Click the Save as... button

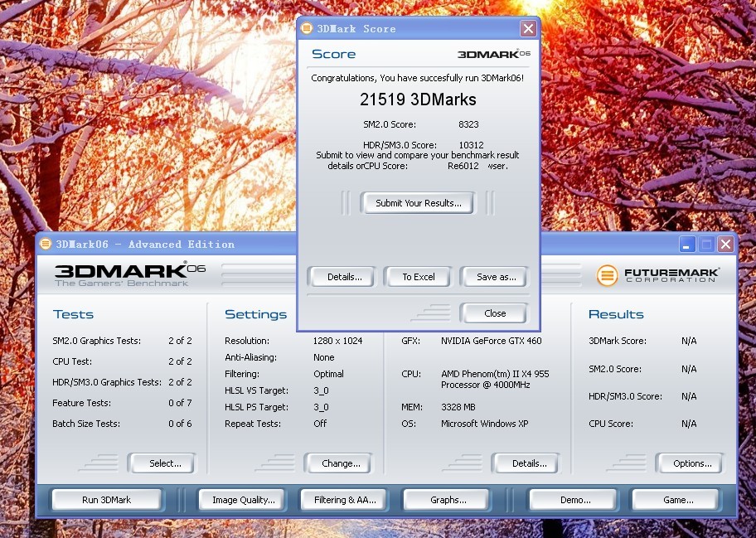coord(496,277)
